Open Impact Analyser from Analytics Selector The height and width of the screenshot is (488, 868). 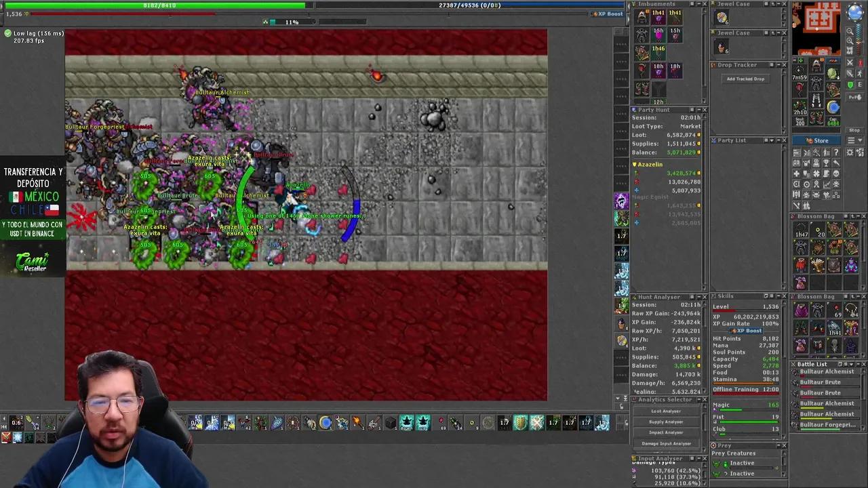tap(666, 432)
